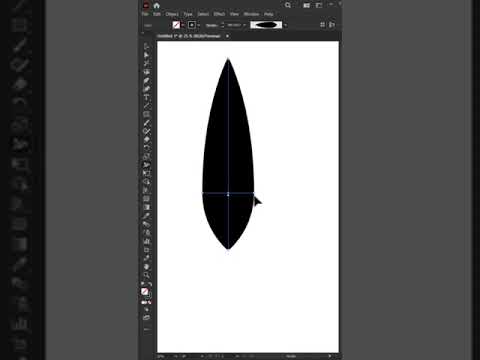Open the Edit menu
Viewport: 480px width, 360px height.
pyautogui.click(x=157, y=14)
